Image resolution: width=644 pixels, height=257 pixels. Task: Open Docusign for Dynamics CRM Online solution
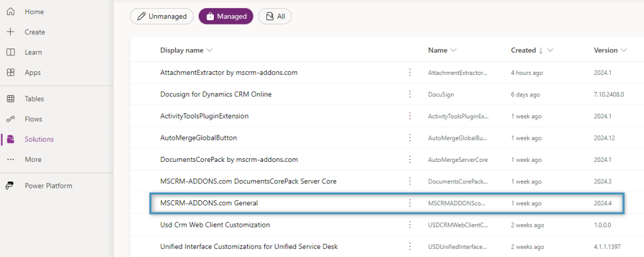[x=216, y=94]
